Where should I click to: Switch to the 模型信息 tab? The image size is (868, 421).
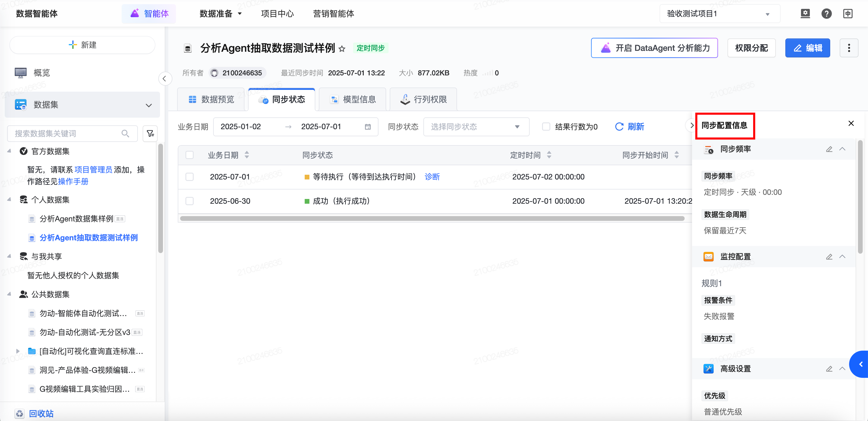coord(353,100)
